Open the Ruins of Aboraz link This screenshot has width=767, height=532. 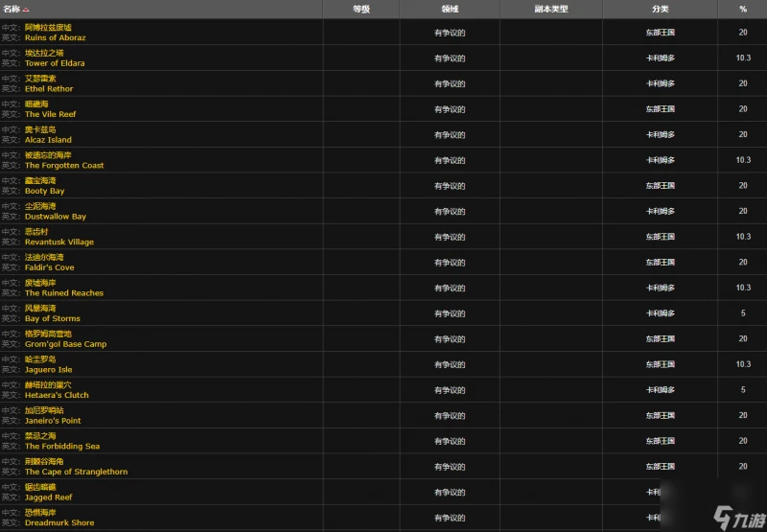point(55,37)
